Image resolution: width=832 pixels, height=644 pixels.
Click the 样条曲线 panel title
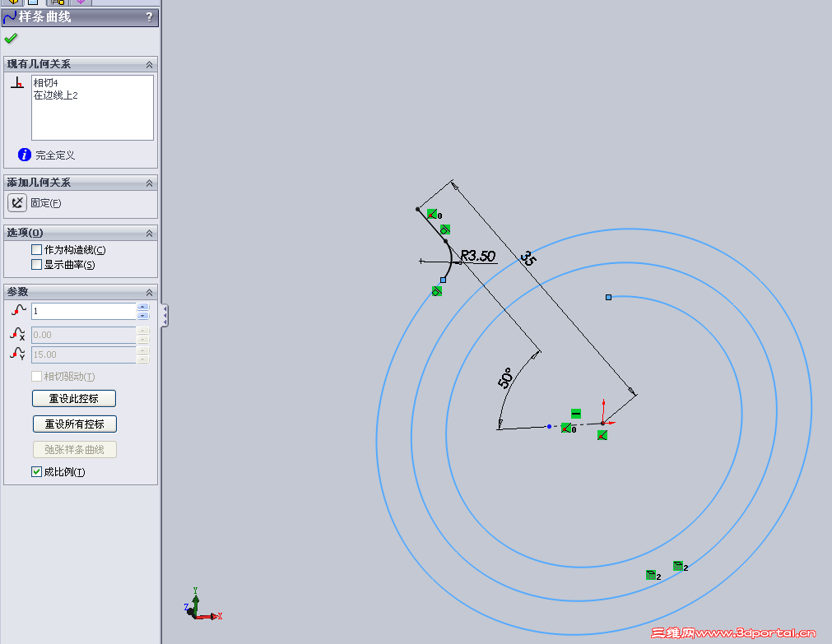(x=44, y=17)
